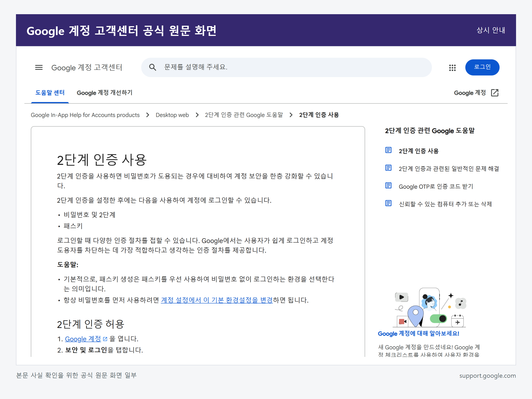
Task: Open the Google 계정 link at top right
Action: (x=470, y=93)
